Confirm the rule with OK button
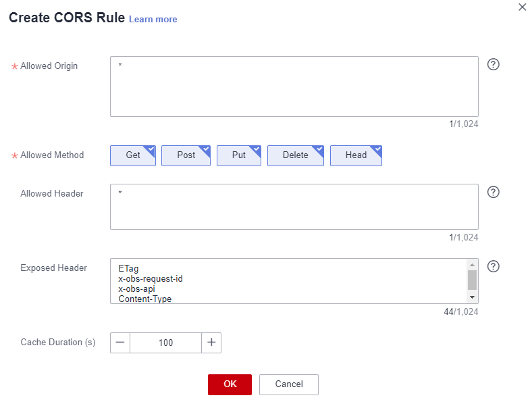 230,384
